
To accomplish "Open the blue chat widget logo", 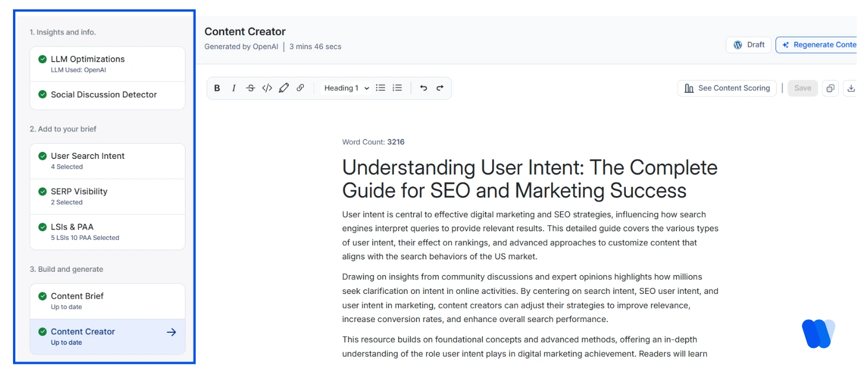I will click(x=818, y=333).
